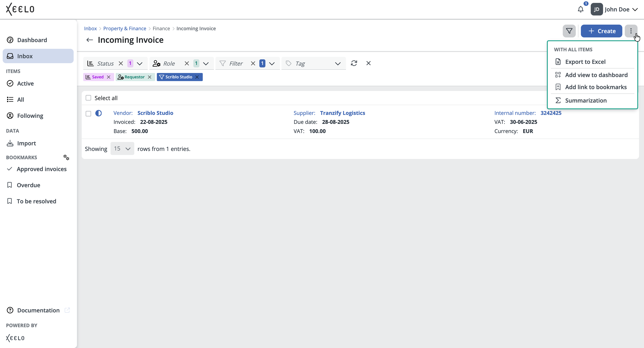Click the bookmarks settings gear icon
Viewport: 644px width, 348px height.
pyautogui.click(x=66, y=157)
